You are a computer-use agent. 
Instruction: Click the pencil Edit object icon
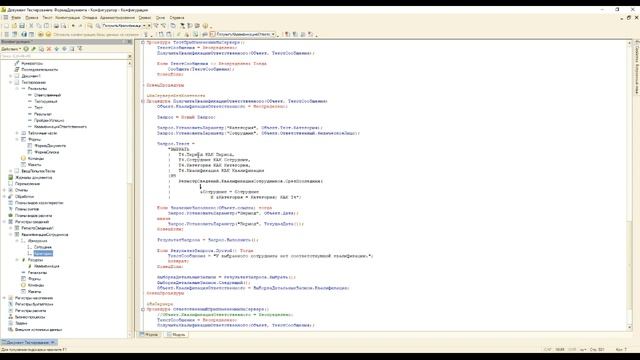34,49
